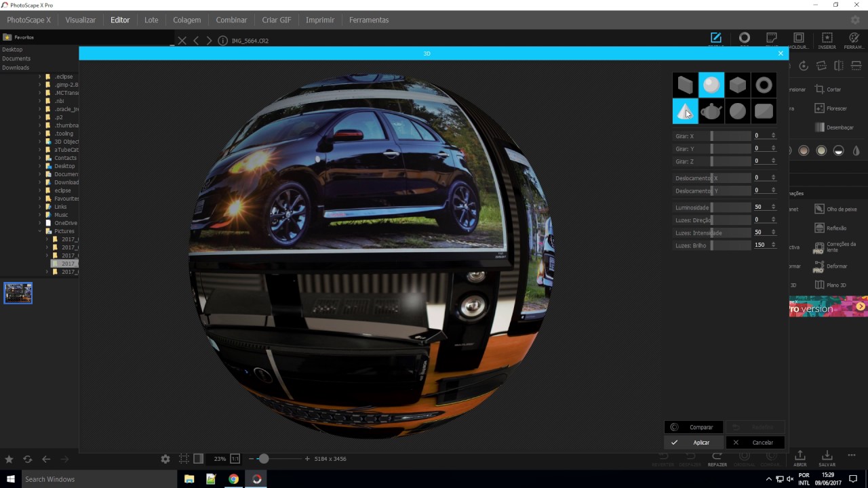
Task: Close the 3D dialog with X
Action: point(781,53)
